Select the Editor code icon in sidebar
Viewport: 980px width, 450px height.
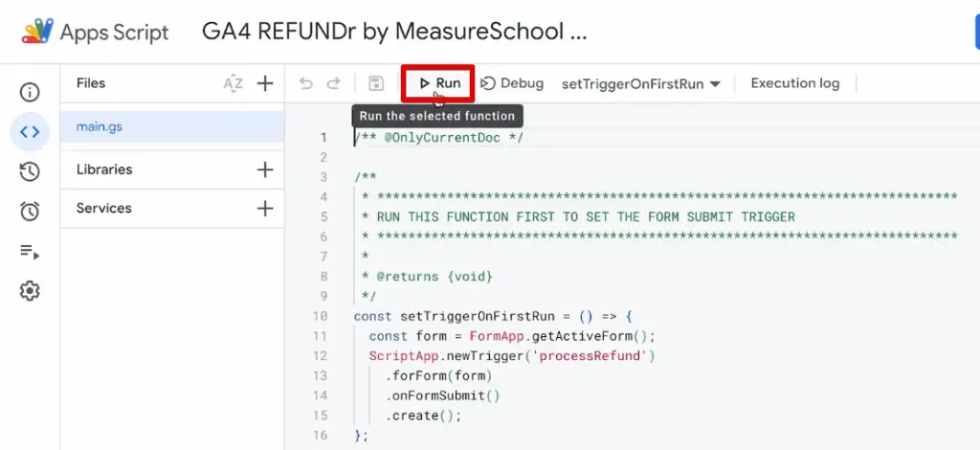[x=30, y=132]
